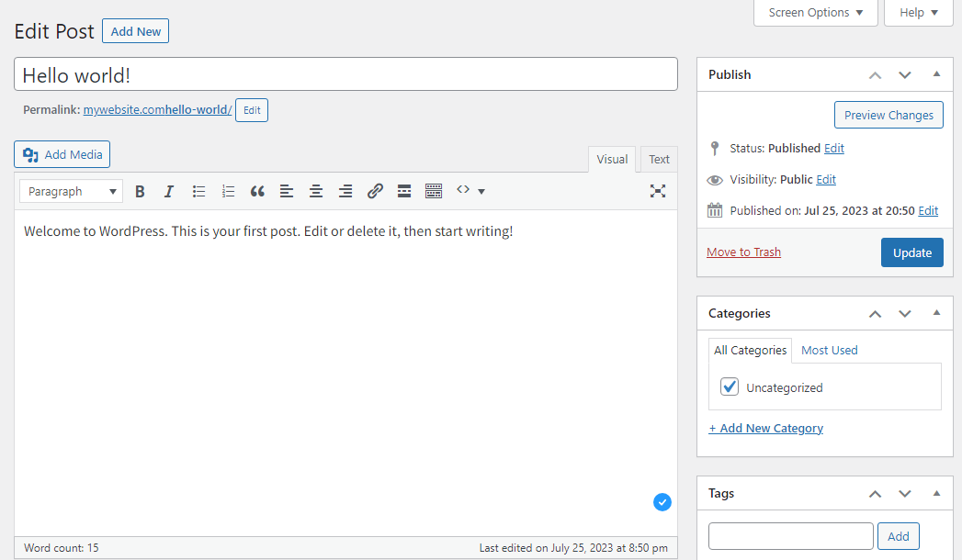Apply italic formatting
The width and height of the screenshot is (962, 560).
pyautogui.click(x=169, y=190)
